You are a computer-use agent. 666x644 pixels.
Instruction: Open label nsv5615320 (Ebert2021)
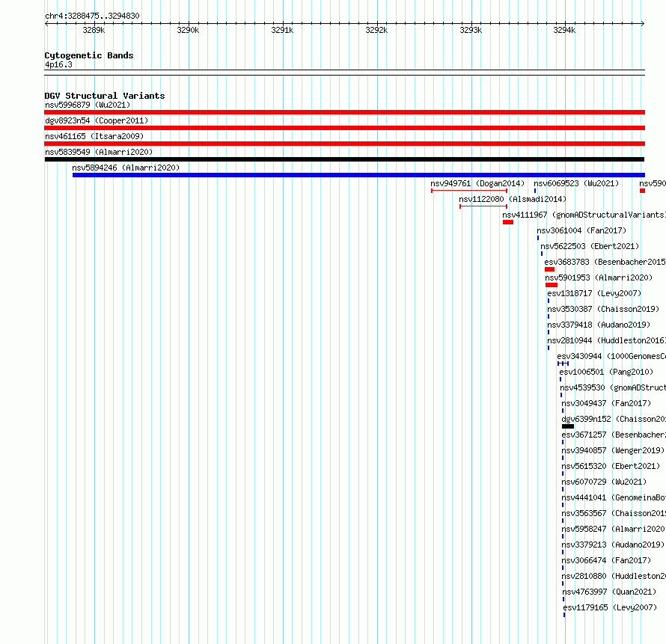point(611,466)
